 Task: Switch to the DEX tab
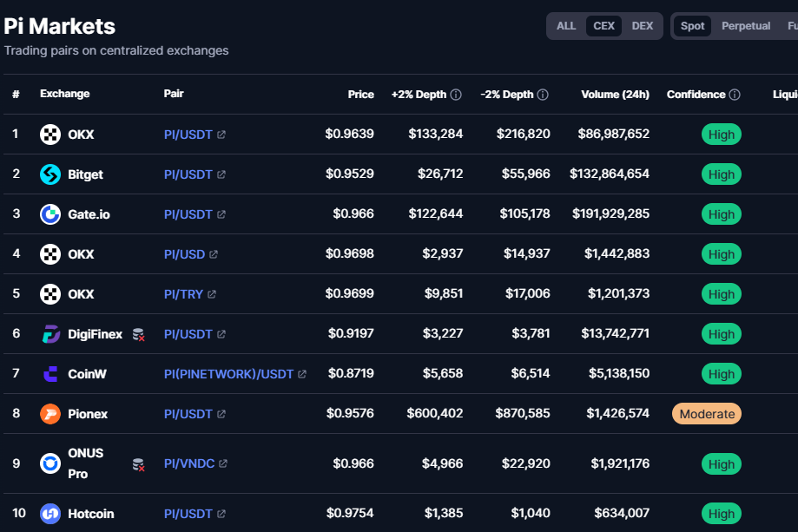(643, 26)
